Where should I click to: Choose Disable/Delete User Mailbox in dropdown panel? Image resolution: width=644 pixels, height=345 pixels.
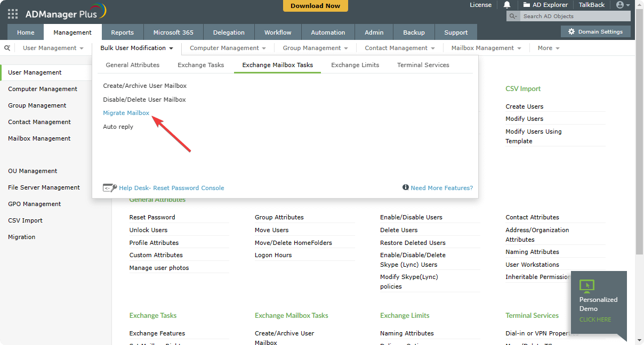coord(144,100)
